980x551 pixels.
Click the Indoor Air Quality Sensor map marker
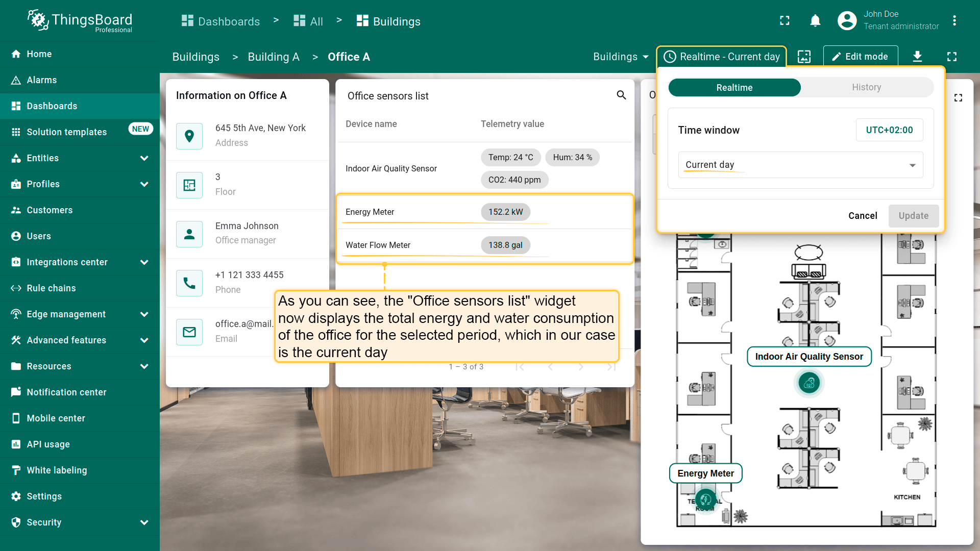pyautogui.click(x=809, y=383)
